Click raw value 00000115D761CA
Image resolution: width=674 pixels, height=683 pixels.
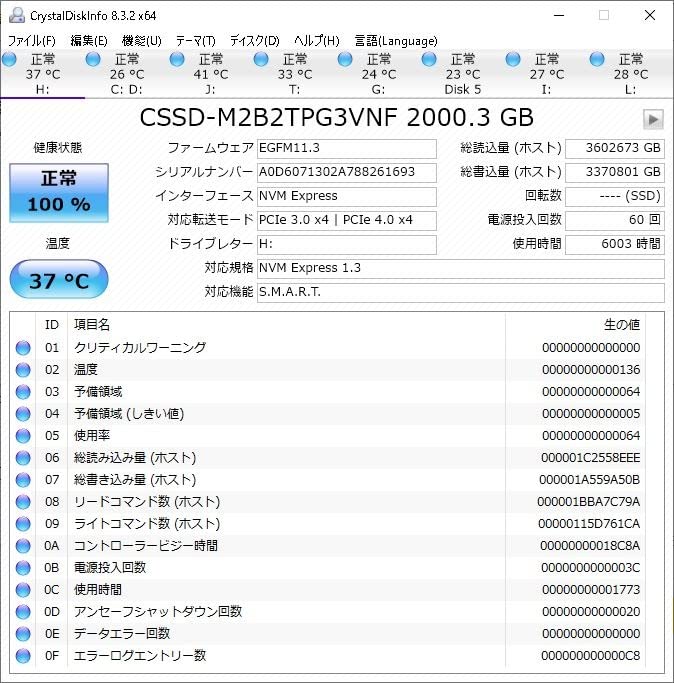tap(589, 524)
